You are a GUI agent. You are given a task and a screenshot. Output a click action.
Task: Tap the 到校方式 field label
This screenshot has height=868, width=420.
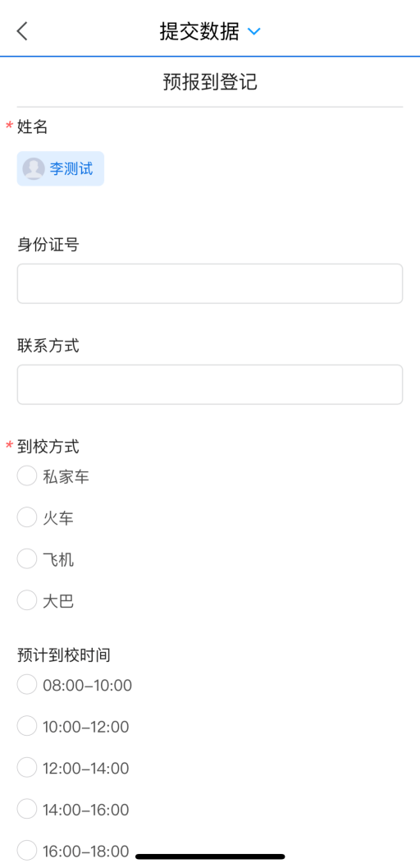tap(48, 446)
